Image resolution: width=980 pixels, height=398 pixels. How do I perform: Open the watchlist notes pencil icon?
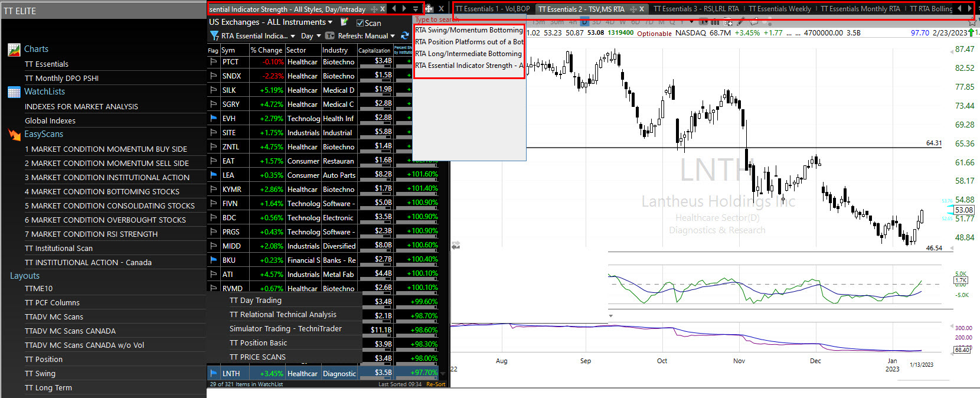pyautogui.click(x=344, y=22)
